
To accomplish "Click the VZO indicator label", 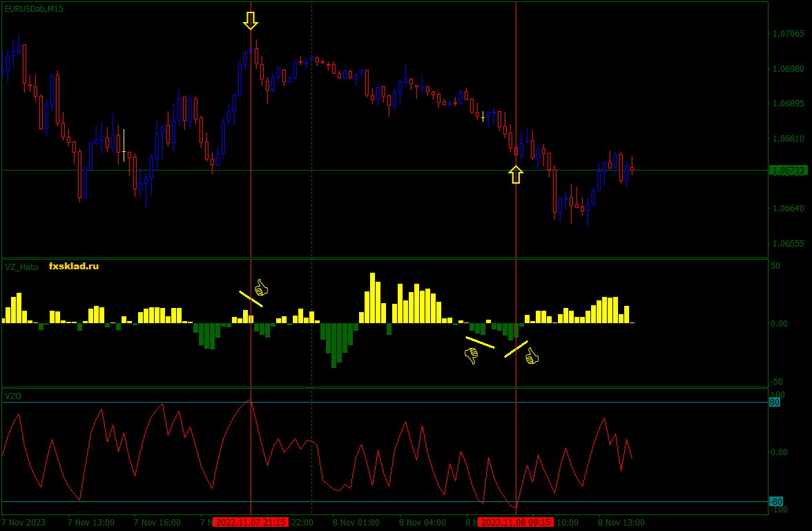I will (13, 396).
